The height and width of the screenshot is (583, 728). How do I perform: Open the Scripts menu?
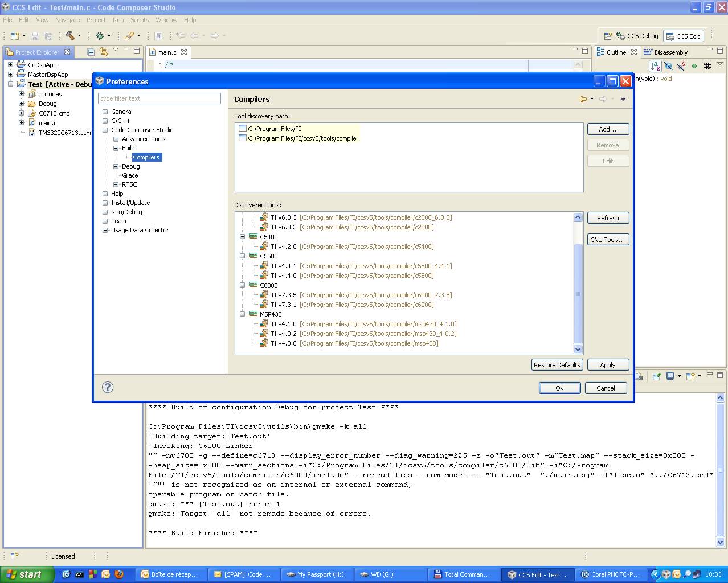[x=140, y=20]
